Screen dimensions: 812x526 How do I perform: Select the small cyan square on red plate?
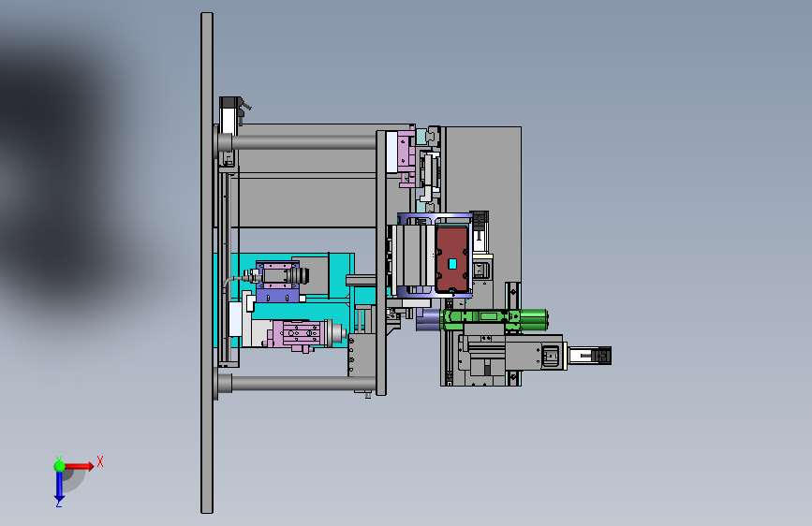452,264
